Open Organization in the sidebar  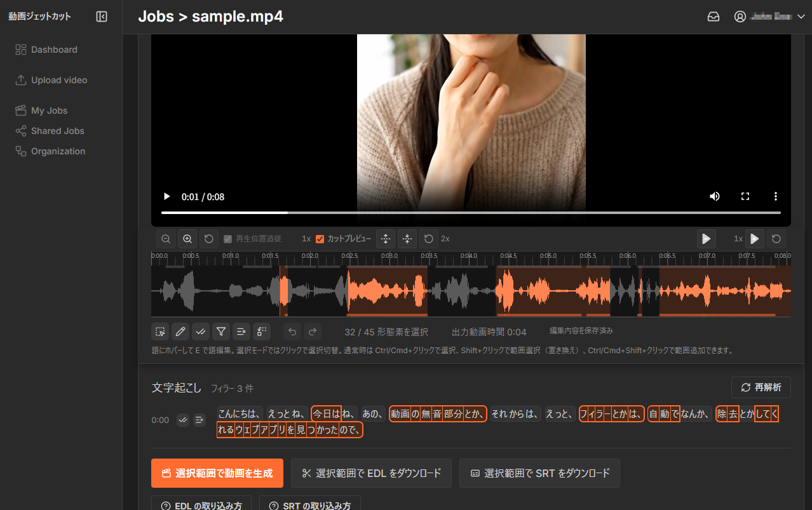coord(50,151)
